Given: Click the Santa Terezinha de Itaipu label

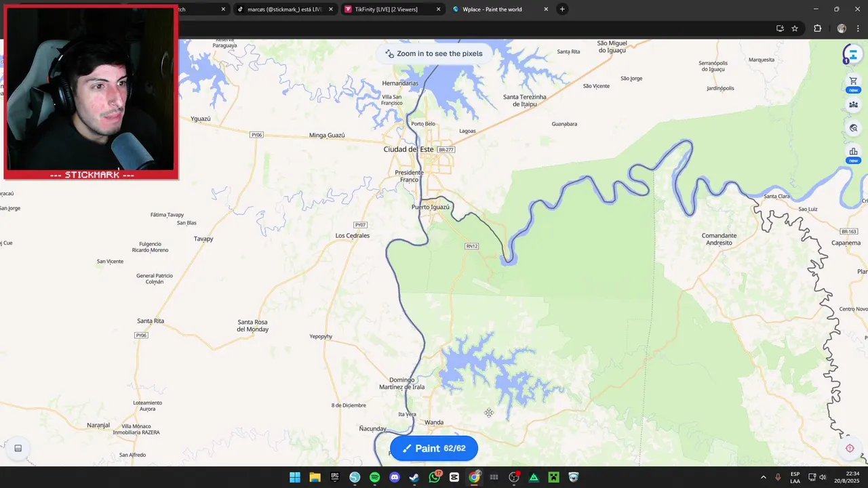Looking at the screenshot, I should coord(525,100).
